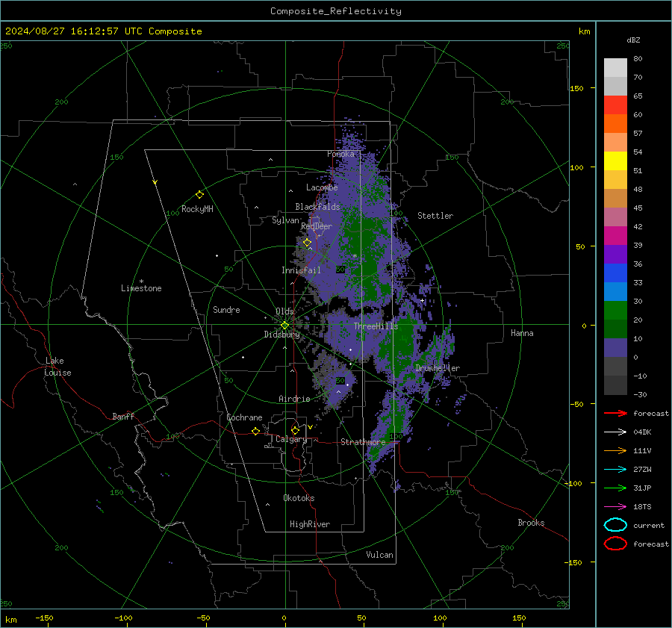Select the yellow radar-site diamond at Olds/Didsbury center
The image size is (672, 628).
coord(284,326)
